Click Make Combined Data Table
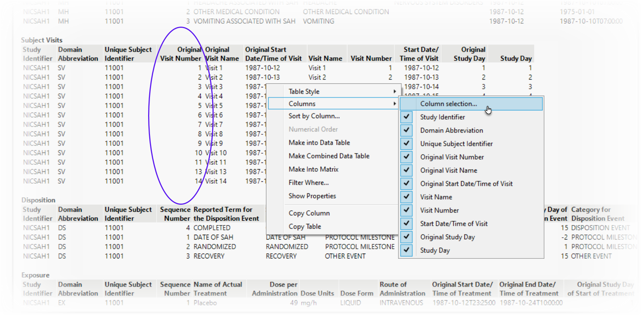The height and width of the screenshot is (318, 644). coord(329,156)
